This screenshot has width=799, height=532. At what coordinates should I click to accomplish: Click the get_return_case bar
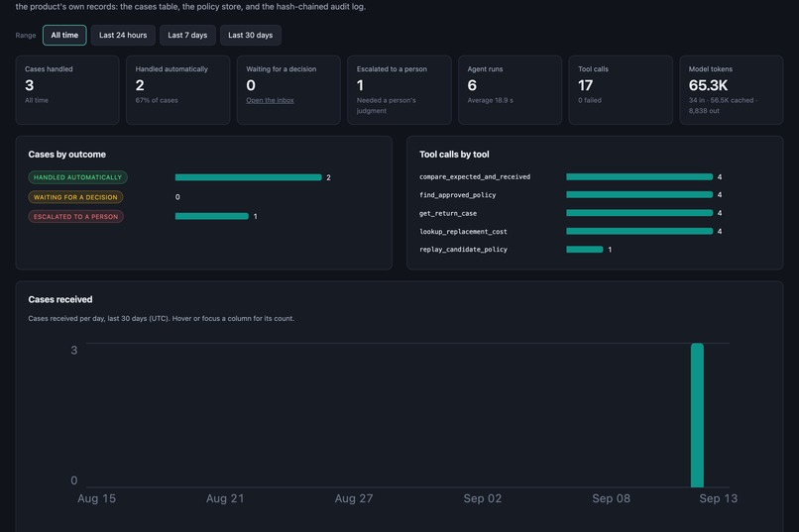click(639, 213)
